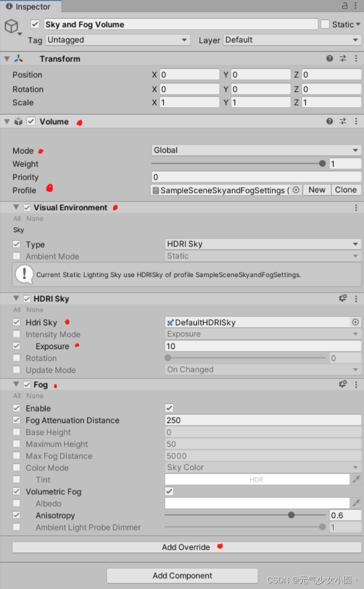Click the Rotation Y value field

click(260, 89)
